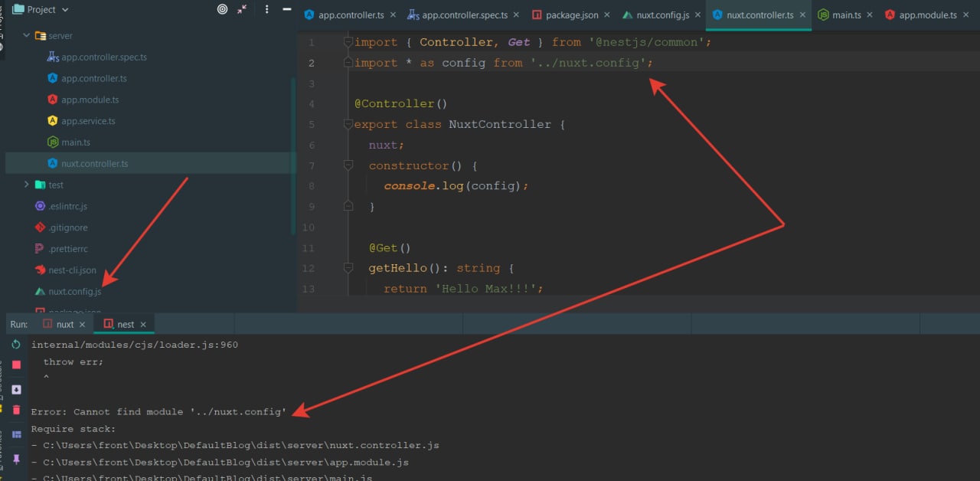Clear run console with trash icon

pyautogui.click(x=16, y=411)
